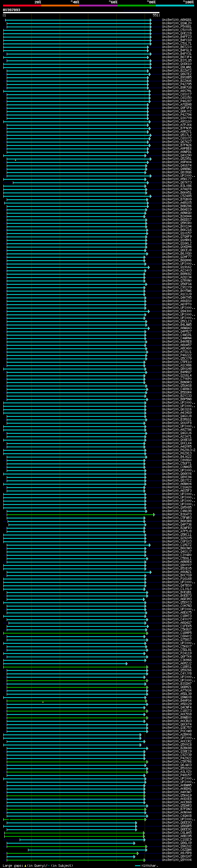
Task: Click the UniRef100_A9S7M1 entry
Action: click(176, 91)
